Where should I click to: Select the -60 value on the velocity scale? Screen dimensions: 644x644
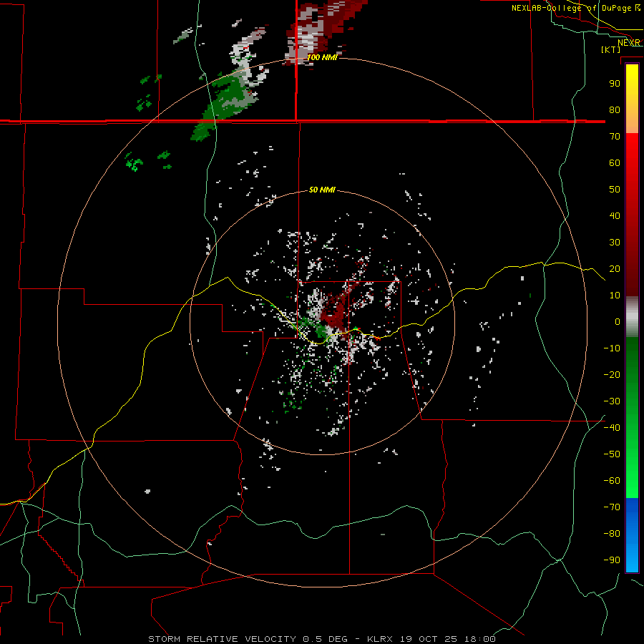pyautogui.click(x=612, y=481)
